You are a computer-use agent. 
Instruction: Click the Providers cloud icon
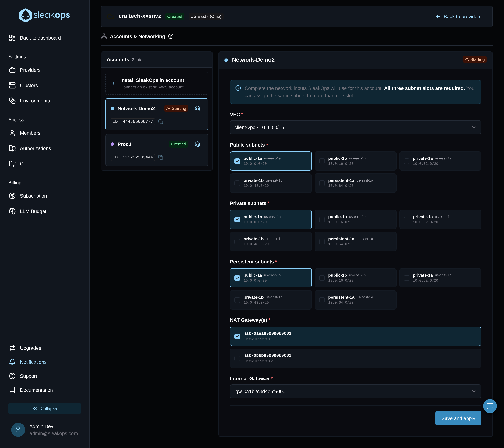click(x=12, y=70)
